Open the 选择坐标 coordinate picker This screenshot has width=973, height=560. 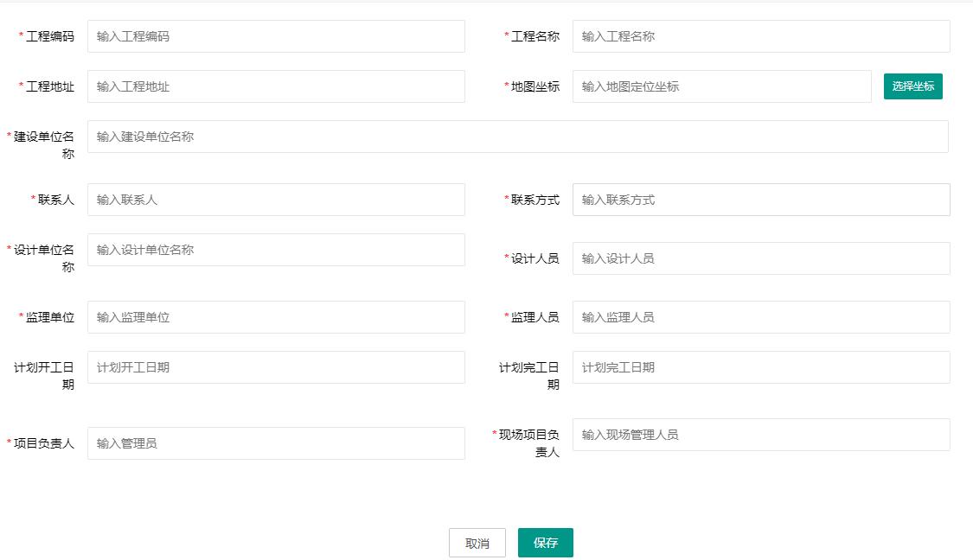913,86
